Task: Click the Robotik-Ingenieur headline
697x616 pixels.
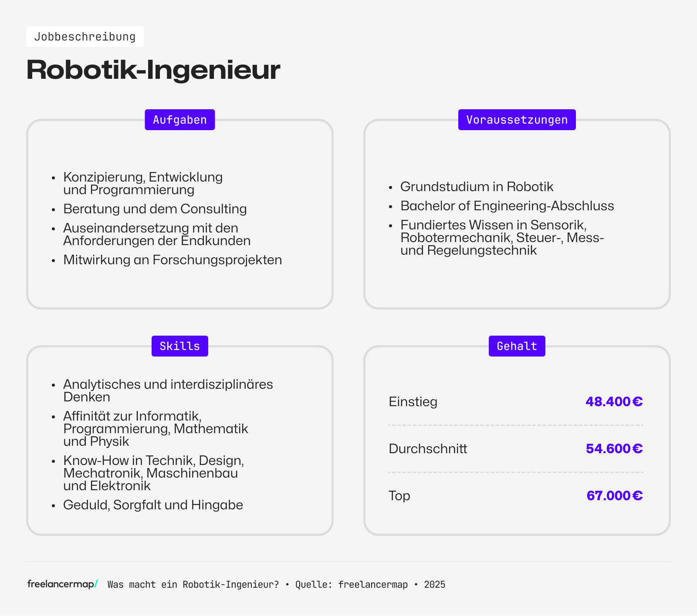Action: point(153,70)
